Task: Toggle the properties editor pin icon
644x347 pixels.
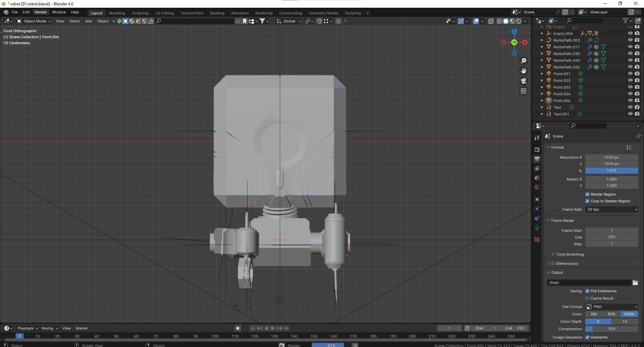Action: pos(638,136)
